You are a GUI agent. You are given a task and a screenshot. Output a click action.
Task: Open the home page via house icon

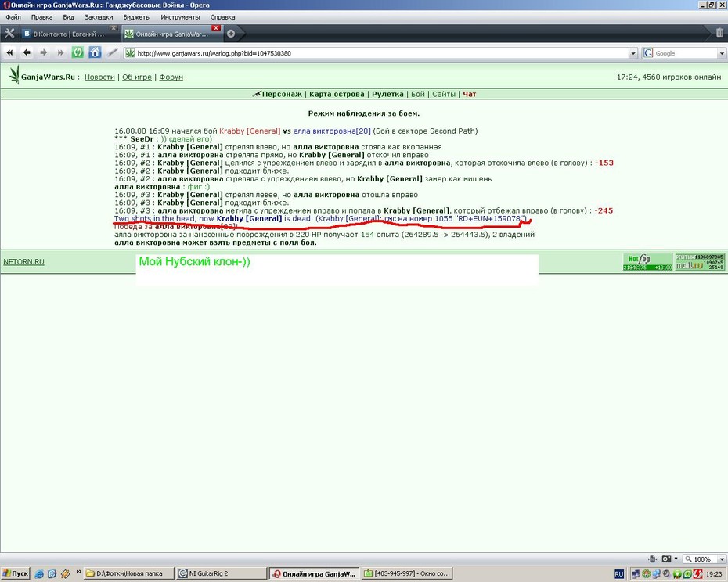tap(95, 52)
